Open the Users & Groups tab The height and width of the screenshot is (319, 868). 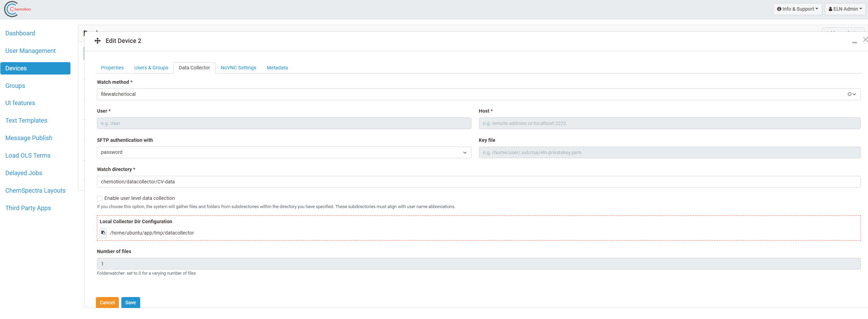151,68
